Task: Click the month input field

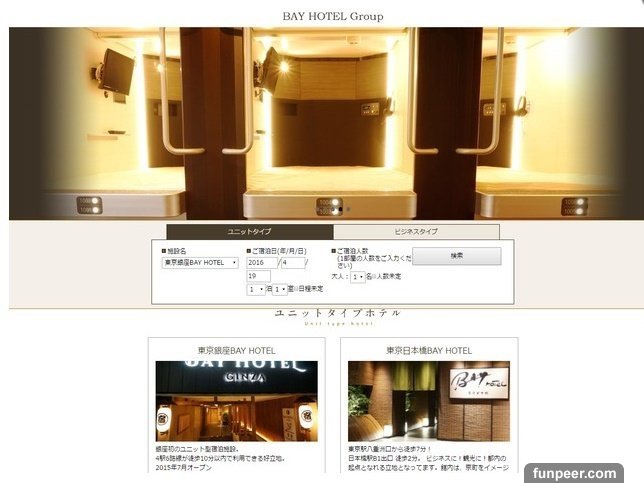Action: 293,262
